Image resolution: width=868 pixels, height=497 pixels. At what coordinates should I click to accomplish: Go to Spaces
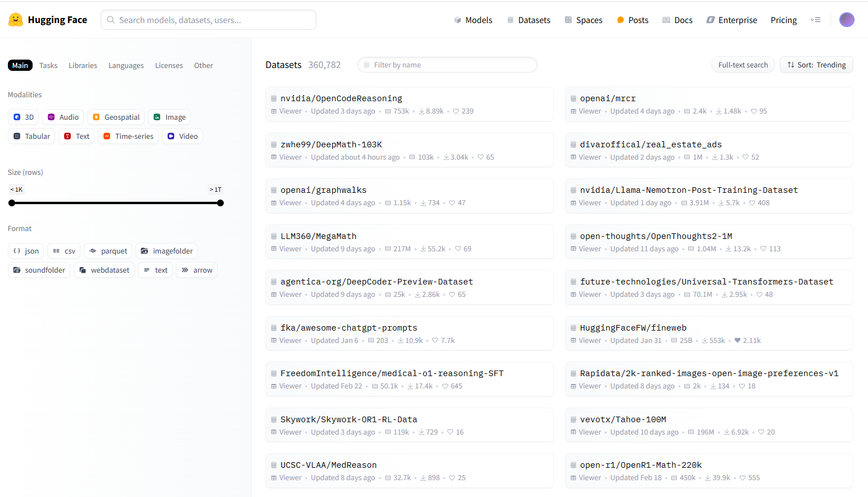pos(584,20)
